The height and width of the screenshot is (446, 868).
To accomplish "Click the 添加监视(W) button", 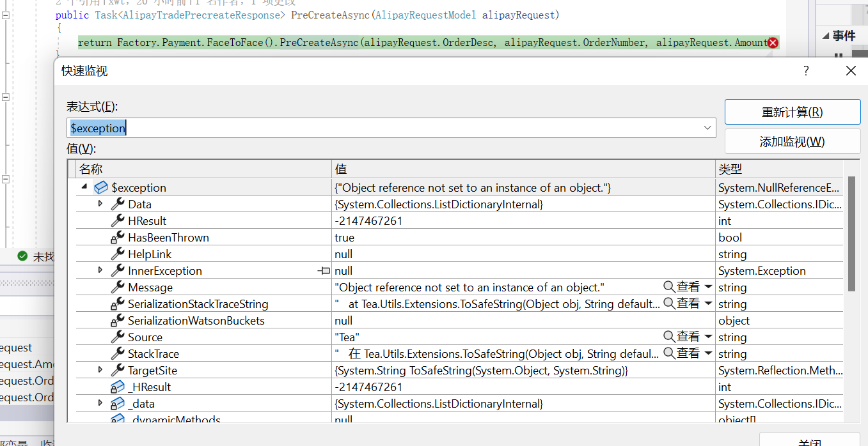I will (792, 142).
